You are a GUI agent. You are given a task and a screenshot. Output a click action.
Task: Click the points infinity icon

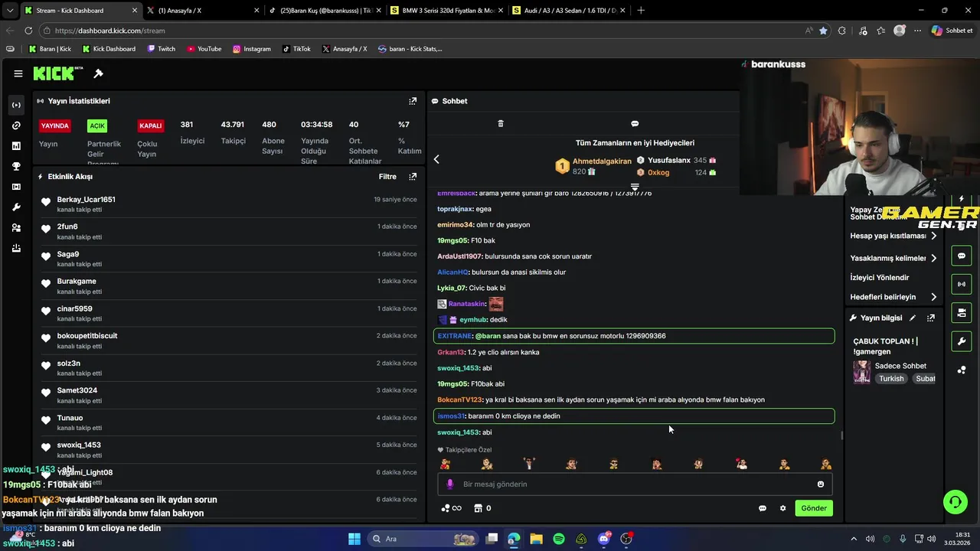tap(452, 508)
